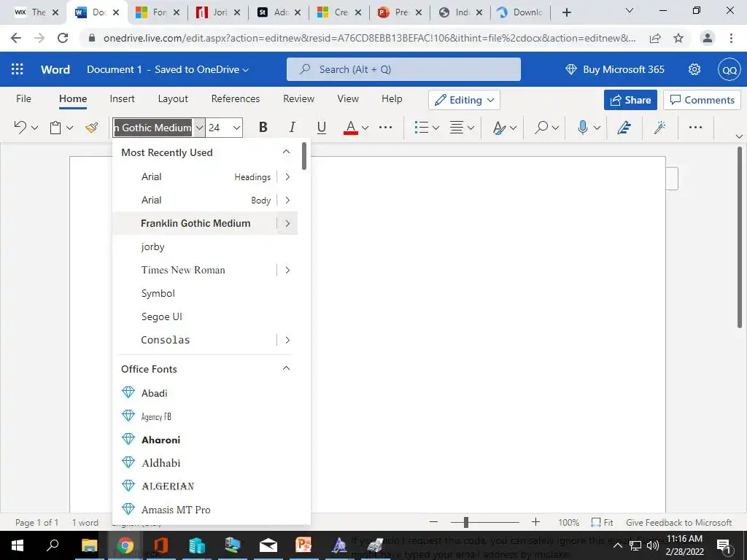The width and height of the screenshot is (747, 560).
Task: Expand undo dropdown arrow
Action: point(34,128)
